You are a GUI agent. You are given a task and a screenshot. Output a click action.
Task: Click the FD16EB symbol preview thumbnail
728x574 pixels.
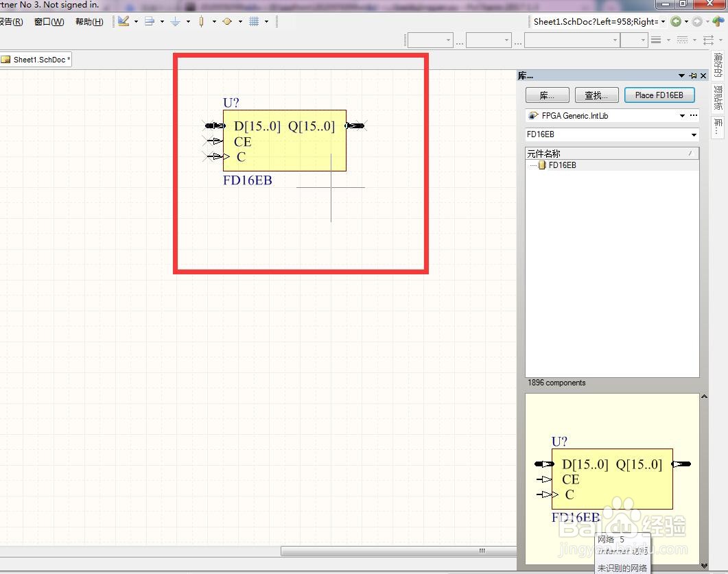(612, 479)
